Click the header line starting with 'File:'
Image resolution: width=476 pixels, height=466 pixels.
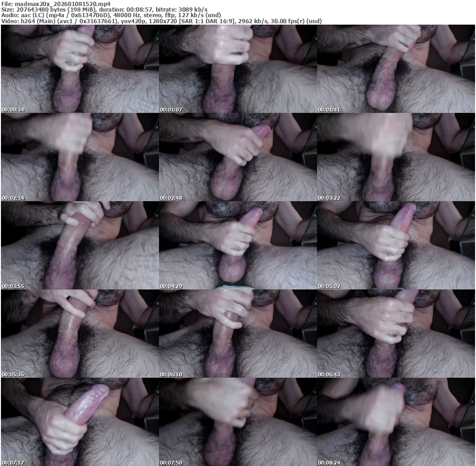click(x=56, y=4)
